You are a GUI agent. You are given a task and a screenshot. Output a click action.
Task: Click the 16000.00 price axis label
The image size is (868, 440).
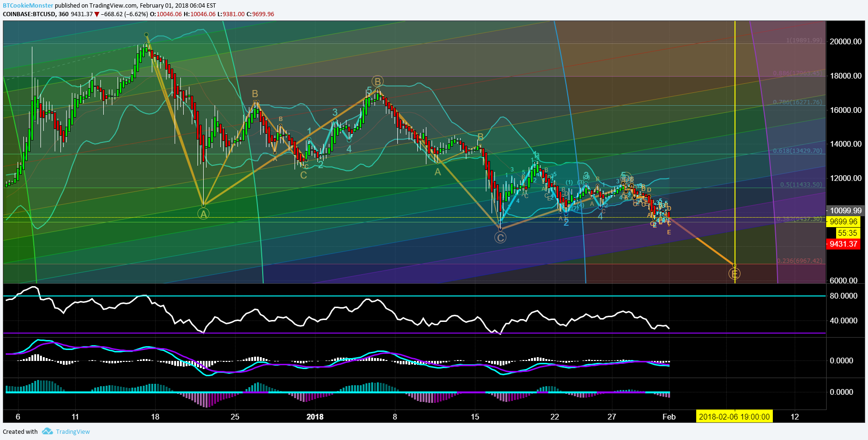tap(845, 110)
